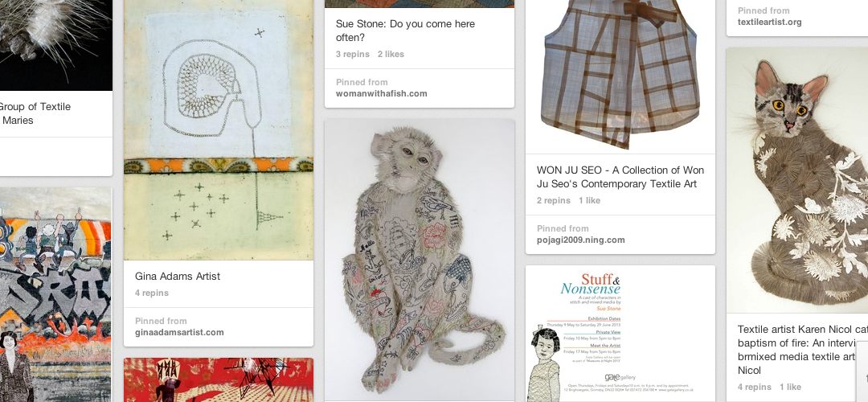The width and height of the screenshot is (868, 402).
Task: Open the tattooed monkey textile pin
Action: pyautogui.click(x=419, y=260)
